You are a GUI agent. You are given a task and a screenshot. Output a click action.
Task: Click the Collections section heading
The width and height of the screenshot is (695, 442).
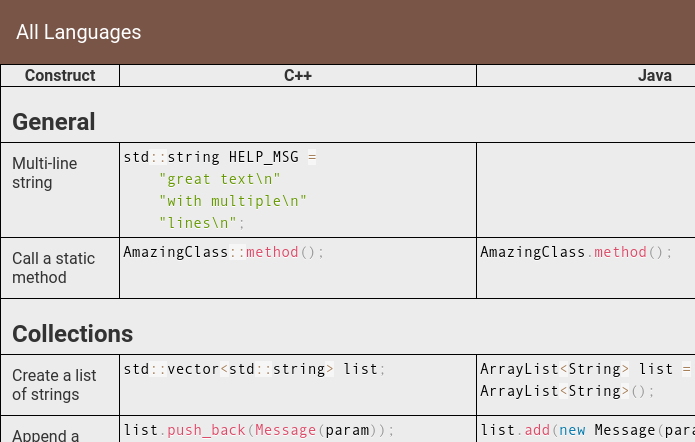point(72,333)
